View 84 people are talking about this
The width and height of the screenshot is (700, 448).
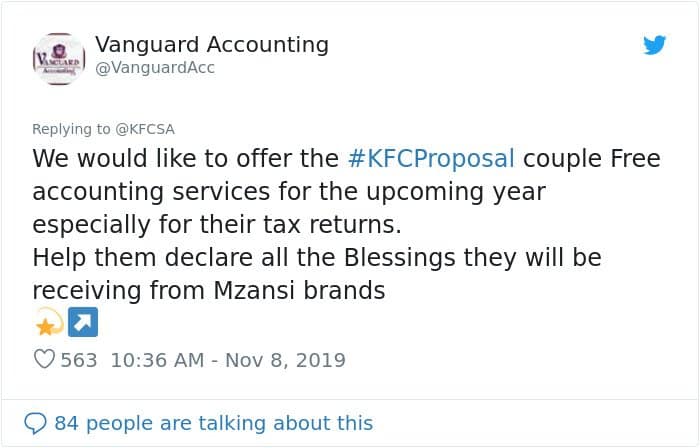coord(213,423)
